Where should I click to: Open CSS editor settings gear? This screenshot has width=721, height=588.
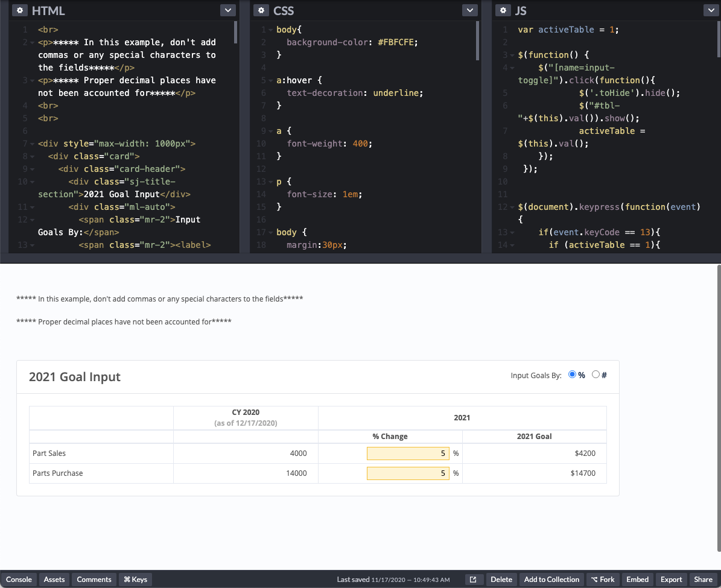coord(261,10)
